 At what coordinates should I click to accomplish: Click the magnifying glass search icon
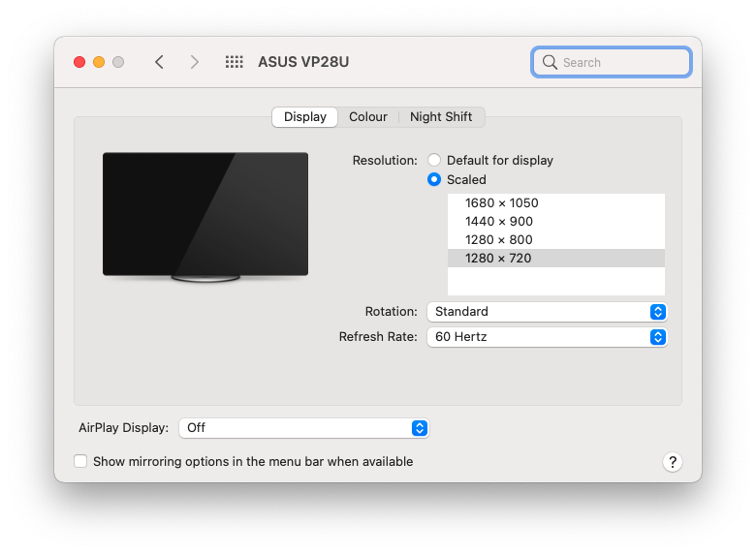click(x=550, y=62)
